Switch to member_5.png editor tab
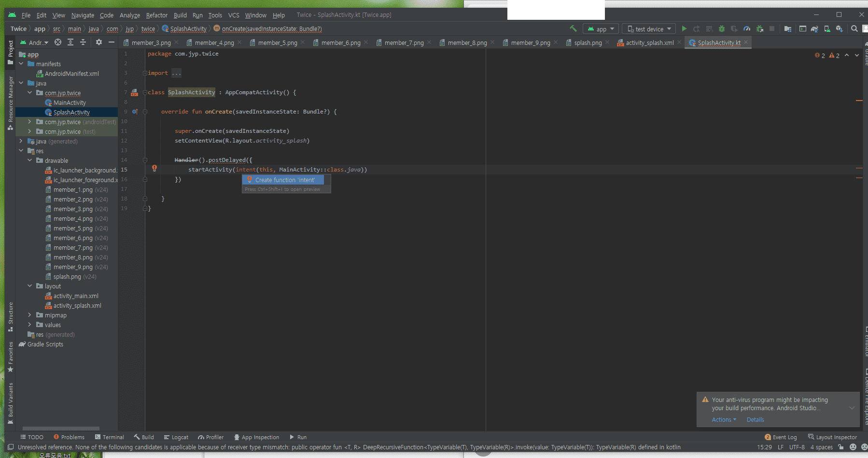 click(278, 43)
